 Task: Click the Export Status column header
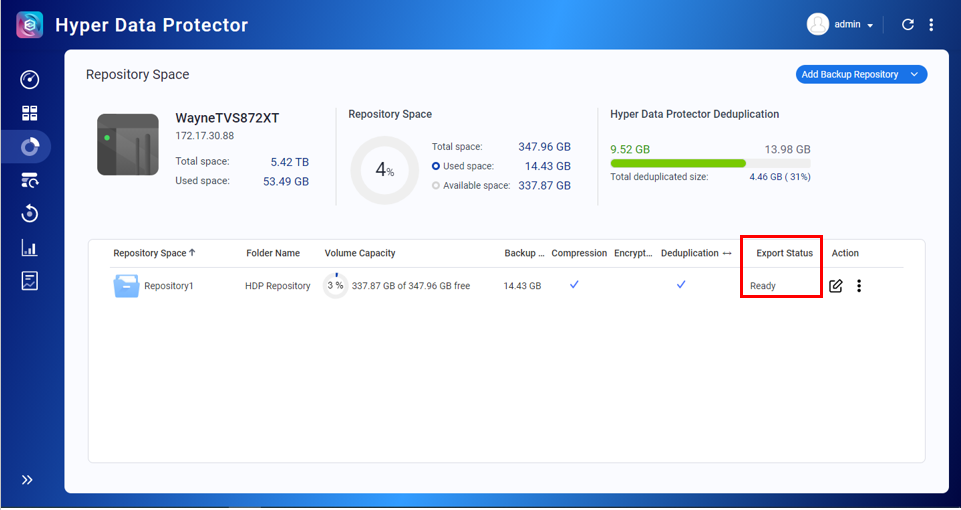(x=784, y=253)
